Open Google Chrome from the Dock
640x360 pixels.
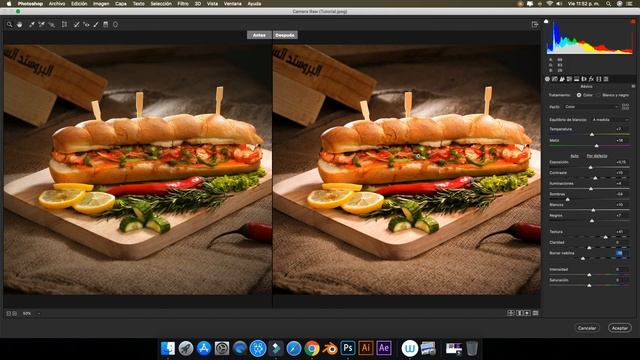click(x=312, y=348)
